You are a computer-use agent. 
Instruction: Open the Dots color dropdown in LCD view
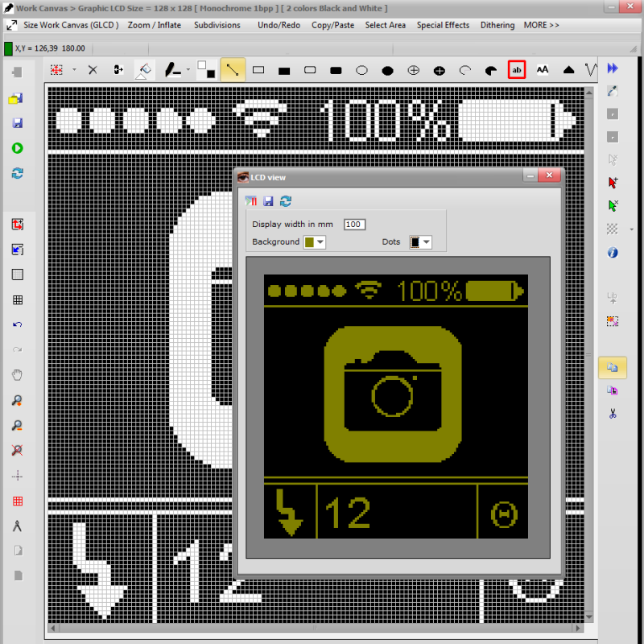tap(425, 242)
